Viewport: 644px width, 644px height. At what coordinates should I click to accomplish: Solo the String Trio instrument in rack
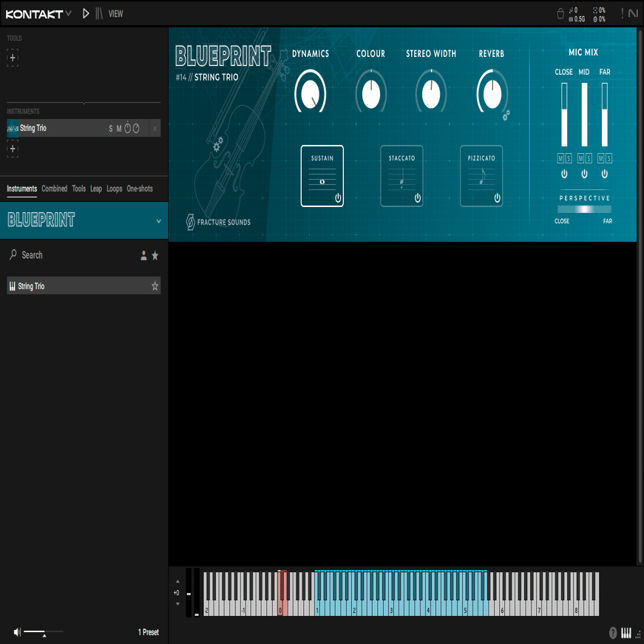(x=110, y=129)
